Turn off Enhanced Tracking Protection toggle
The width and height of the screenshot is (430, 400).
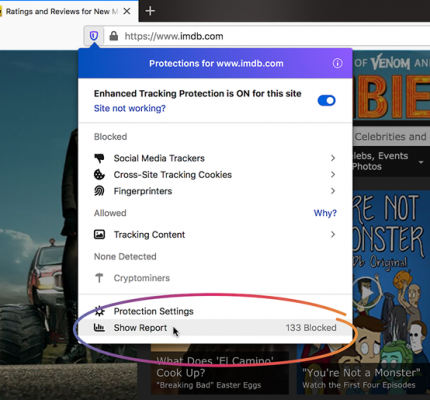click(x=326, y=100)
